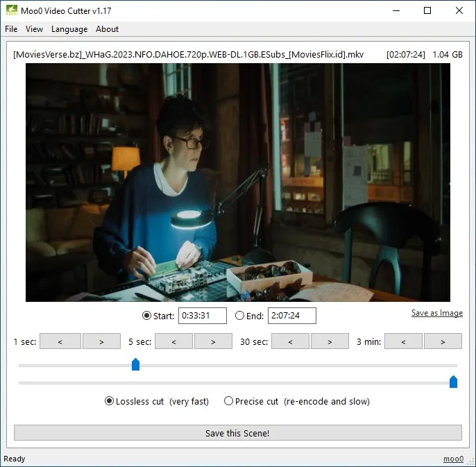This screenshot has height=467, width=476.
Task: Step forward 1 second
Action: click(101, 341)
